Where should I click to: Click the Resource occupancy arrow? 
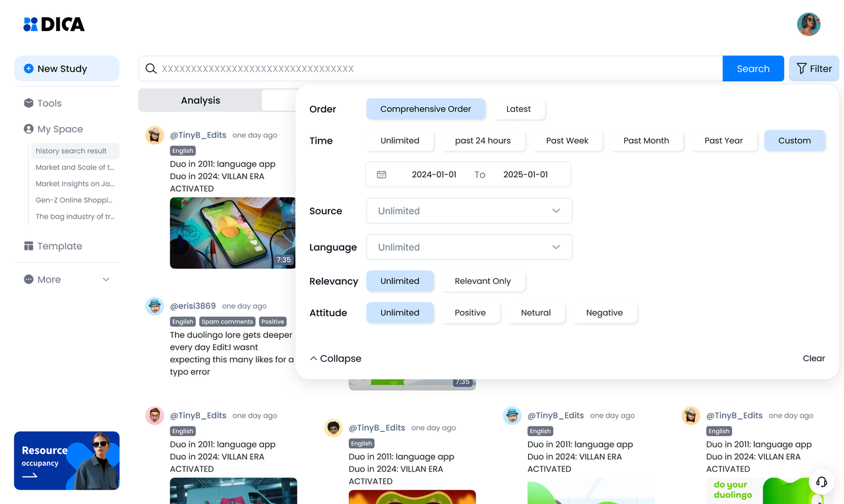30,475
